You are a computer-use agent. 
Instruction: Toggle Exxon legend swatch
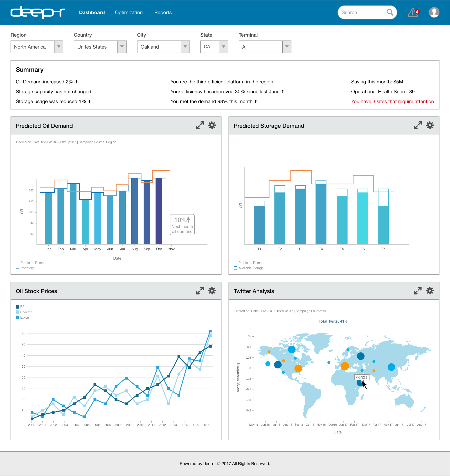pos(17,317)
